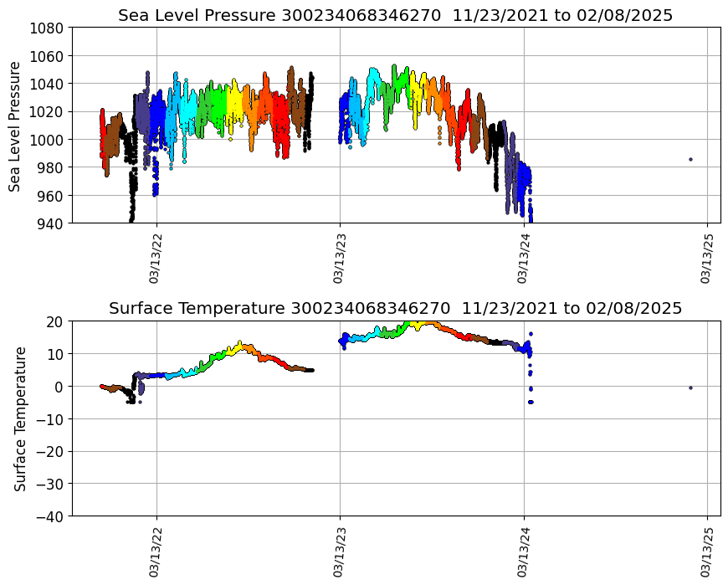Click the isolated pressure point near 03/13/25

690,159
